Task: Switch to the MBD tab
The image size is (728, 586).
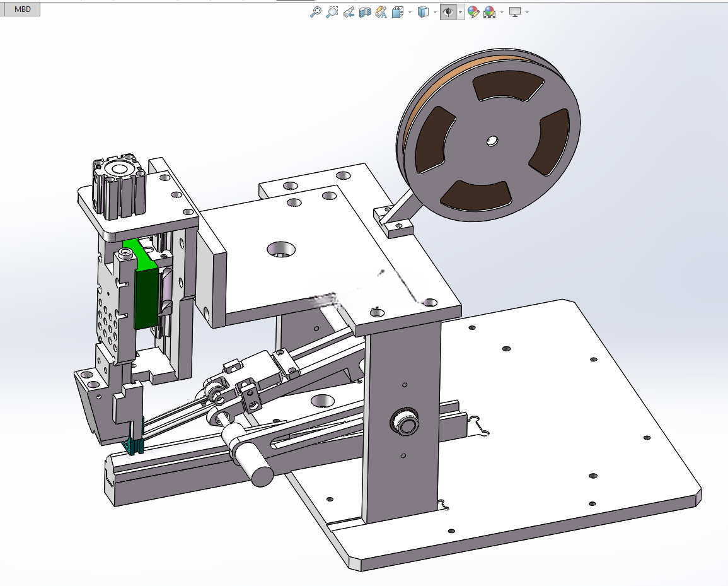Action: [x=22, y=9]
